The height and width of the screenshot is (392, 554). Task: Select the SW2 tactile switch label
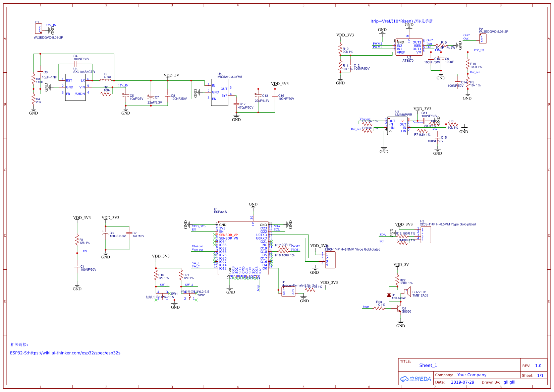201,295
